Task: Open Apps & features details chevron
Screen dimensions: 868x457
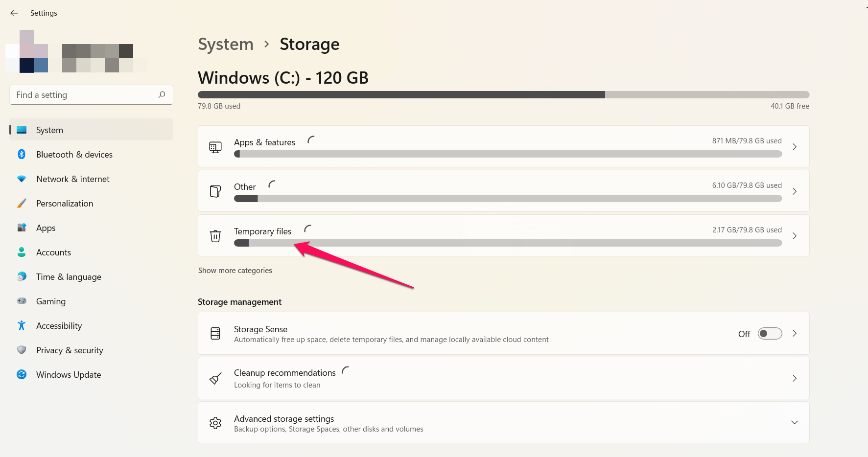Action: coord(794,147)
